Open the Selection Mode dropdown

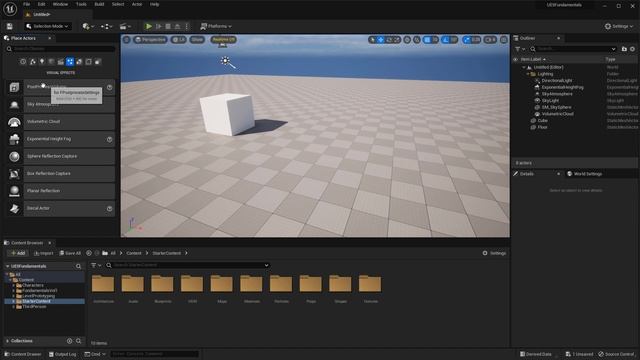pyautogui.click(x=47, y=26)
